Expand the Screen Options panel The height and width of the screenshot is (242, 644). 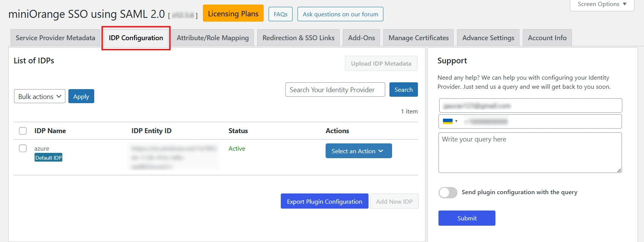pyautogui.click(x=602, y=4)
